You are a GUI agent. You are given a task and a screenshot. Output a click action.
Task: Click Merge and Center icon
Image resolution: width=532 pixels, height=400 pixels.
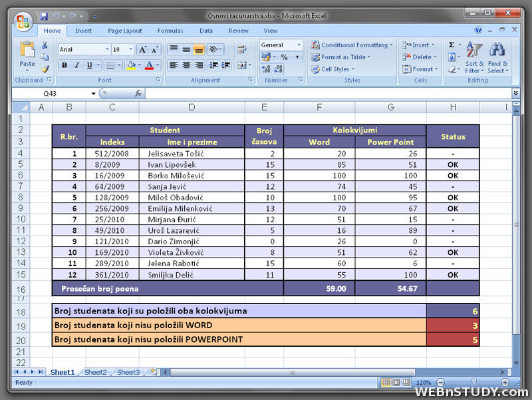tap(242, 65)
